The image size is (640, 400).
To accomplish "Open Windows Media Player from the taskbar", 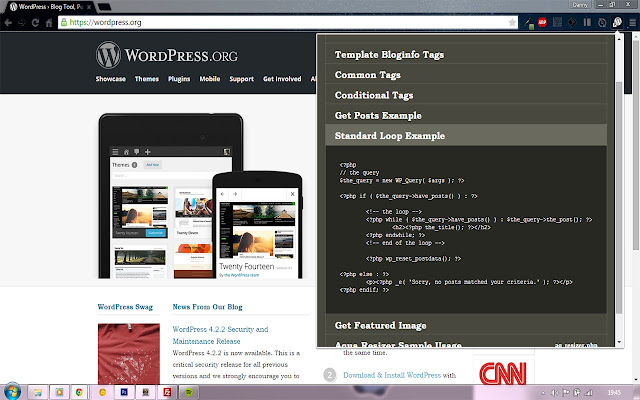I will click(59, 392).
